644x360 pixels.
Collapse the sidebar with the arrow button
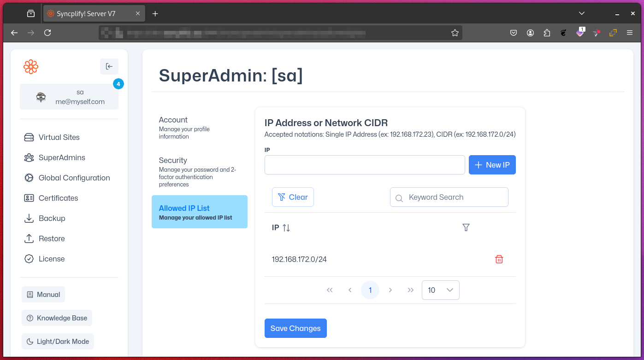tap(109, 66)
